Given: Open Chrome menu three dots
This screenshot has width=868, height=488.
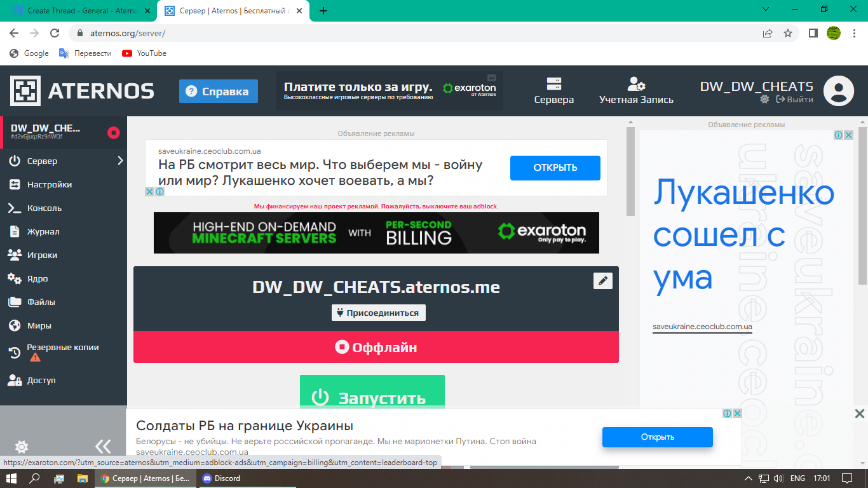Looking at the screenshot, I should [x=855, y=33].
